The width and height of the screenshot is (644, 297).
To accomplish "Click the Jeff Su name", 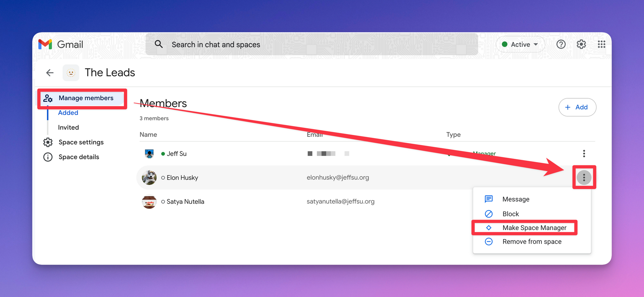I will pyautogui.click(x=176, y=154).
